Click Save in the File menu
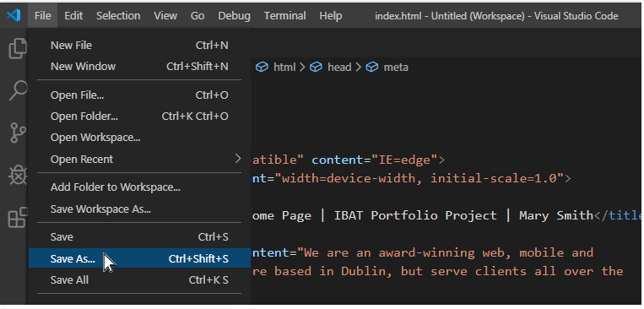The image size is (644, 309). [139, 236]
